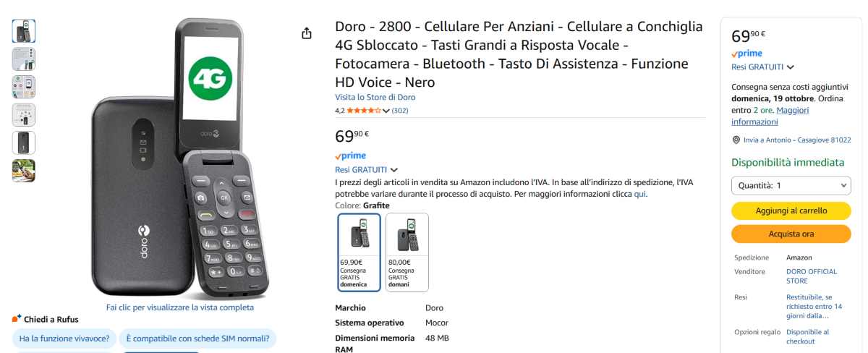Open the 302 reviews count link
868x353 pixels.
pos(400,111)
